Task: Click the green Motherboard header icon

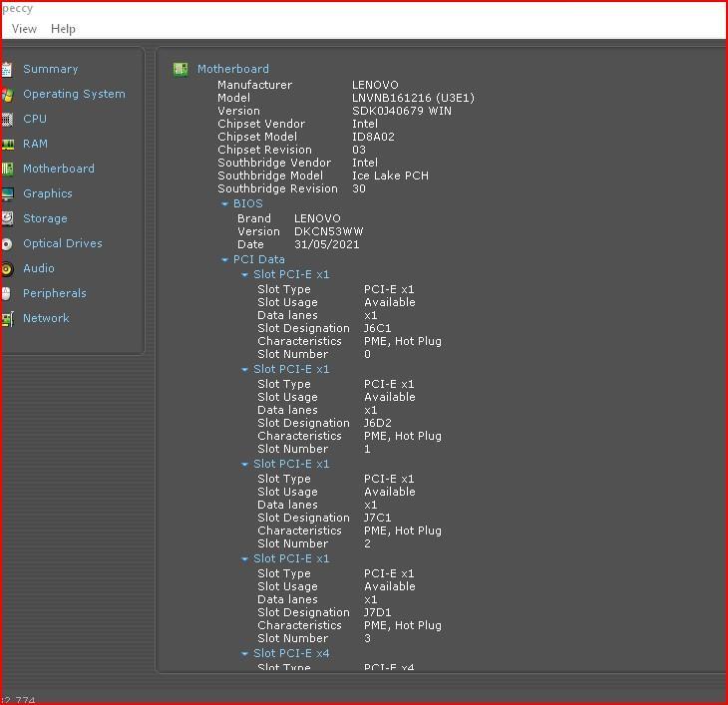Action: (181, 69)
